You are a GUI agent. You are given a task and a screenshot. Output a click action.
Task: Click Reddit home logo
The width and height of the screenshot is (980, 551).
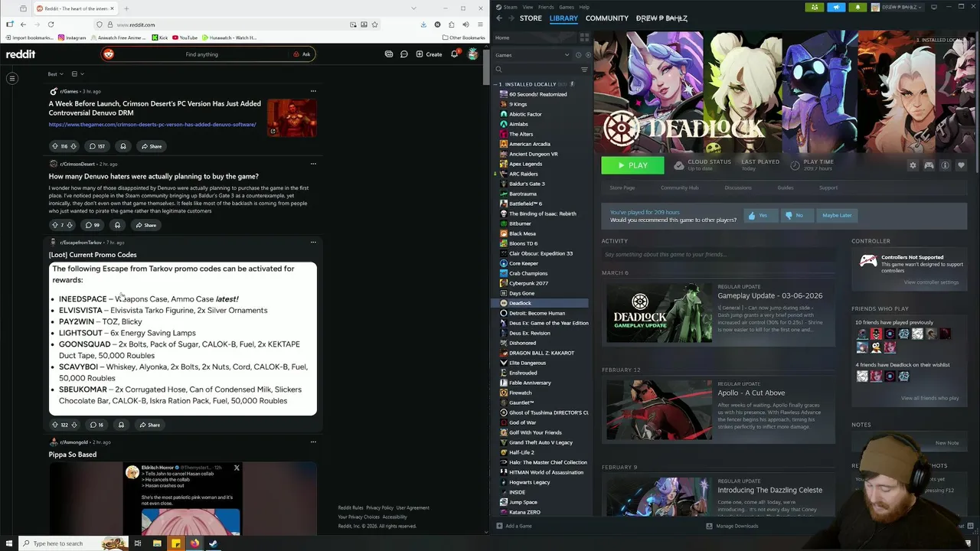coord(21,54)
